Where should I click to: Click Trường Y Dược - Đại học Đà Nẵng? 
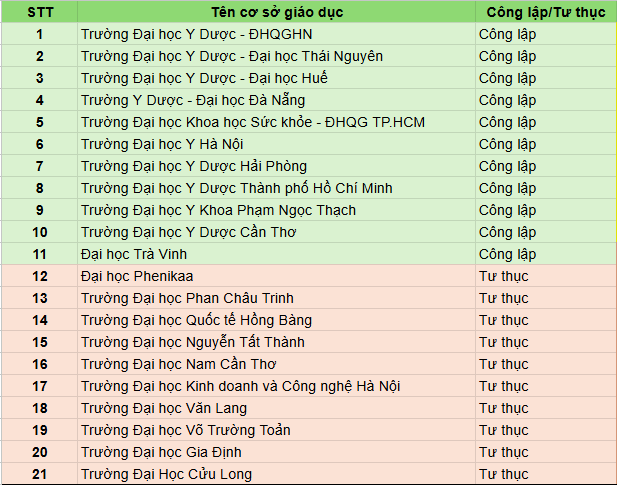click(x=193, y=100)
